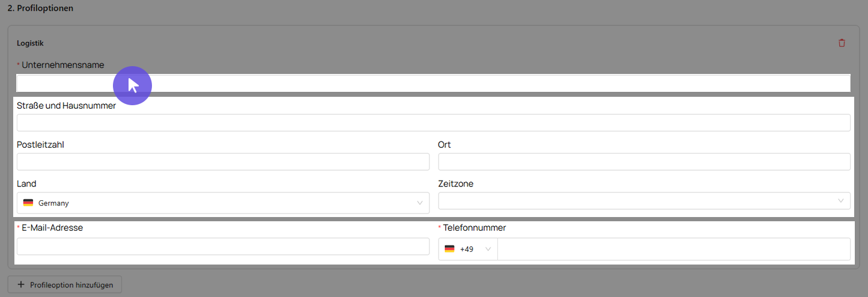Image resolution: width=868 pixels, height=297 pixels.
Task: Click into Straße und Hausnummer field
Action: click(x=433, y=123)
